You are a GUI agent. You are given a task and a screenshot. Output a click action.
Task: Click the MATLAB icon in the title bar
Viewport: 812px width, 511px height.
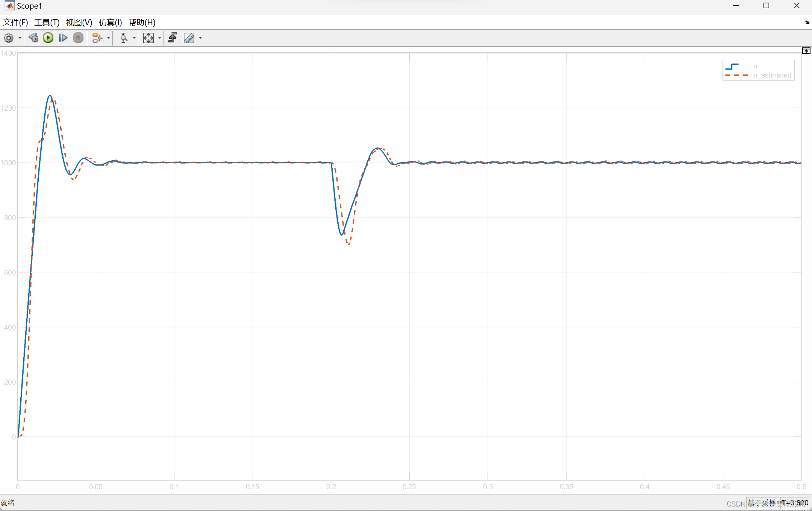(9, 6)
